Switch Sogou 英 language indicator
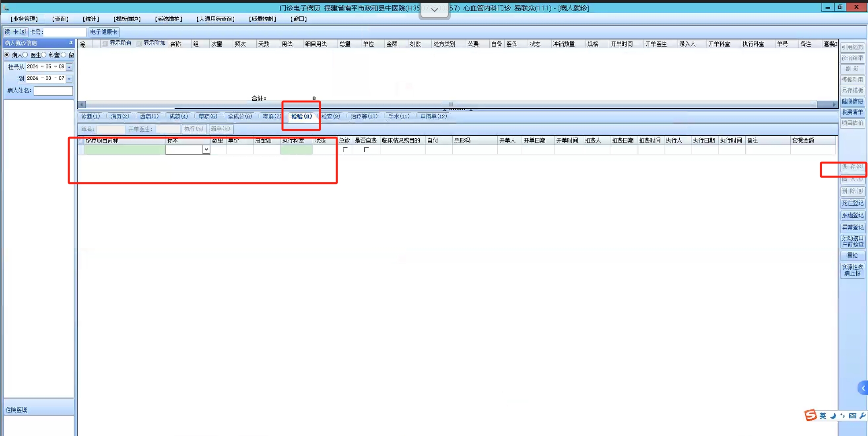The image size is (868, 436). (x=822, y=415)
